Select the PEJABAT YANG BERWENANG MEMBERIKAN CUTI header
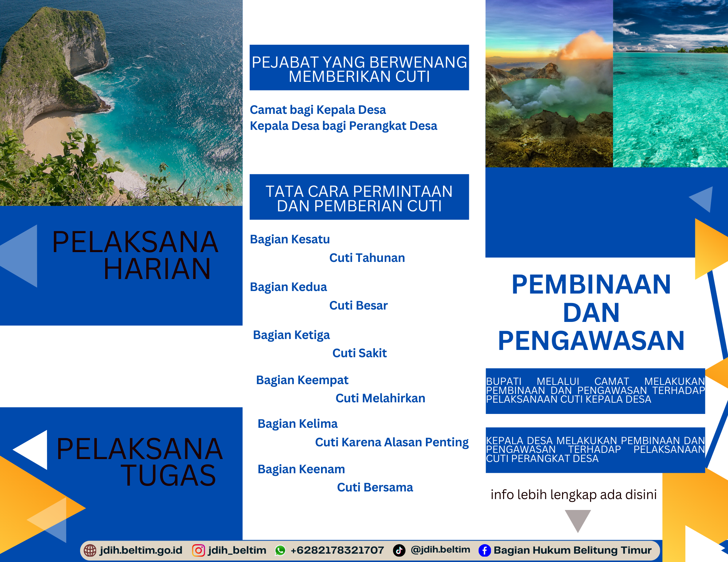Screen dimensions: 728x562 pyautogui.click(x=359, y=68)
